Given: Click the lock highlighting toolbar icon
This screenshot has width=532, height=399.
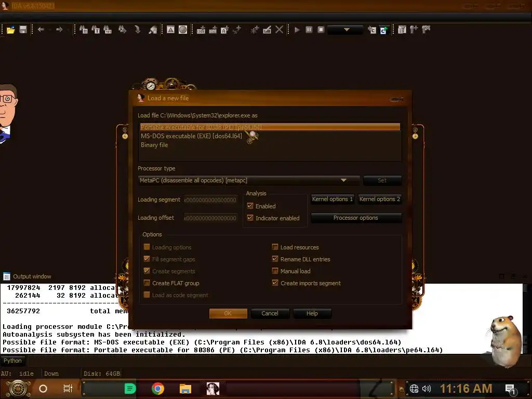Looking at the screenshot, I should pos(153,30).
